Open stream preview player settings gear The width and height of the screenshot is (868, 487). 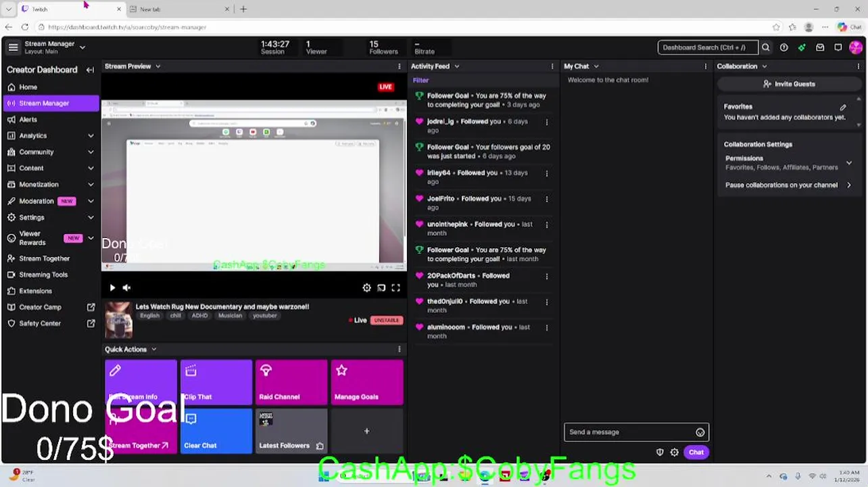[366, 288]
